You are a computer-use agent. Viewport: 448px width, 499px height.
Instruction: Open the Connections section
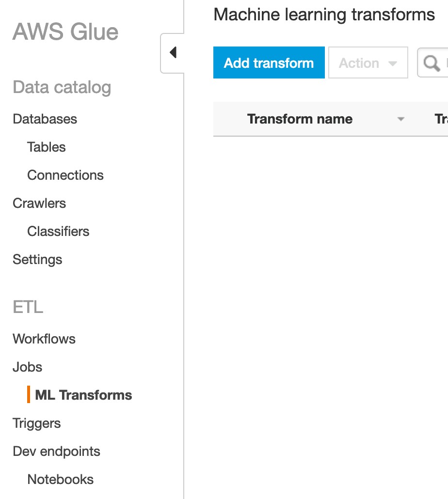pos(65,175)
